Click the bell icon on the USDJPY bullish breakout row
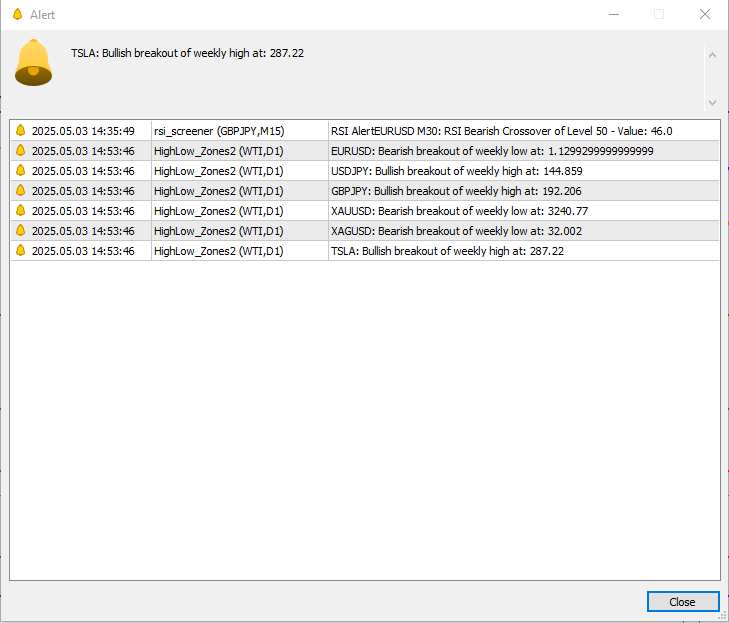The height and width of the screenshot is (623, 729). coord(20,170)
